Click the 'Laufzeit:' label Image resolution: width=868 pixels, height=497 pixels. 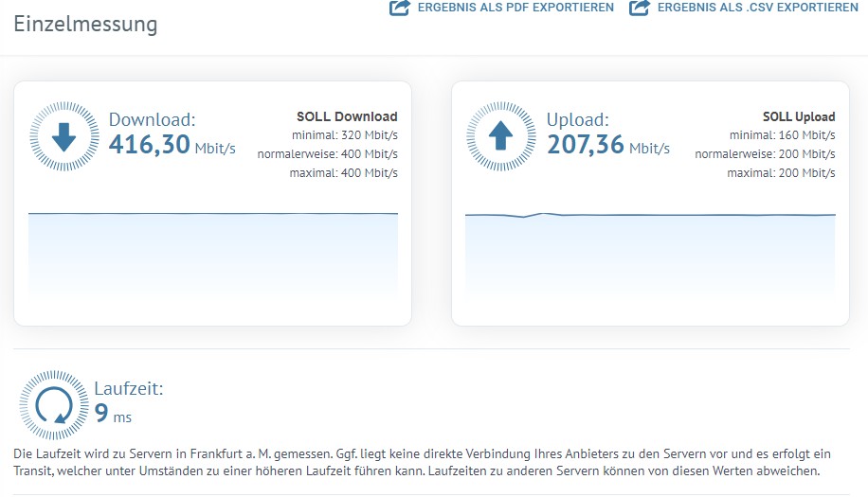(x=129, y=388)
